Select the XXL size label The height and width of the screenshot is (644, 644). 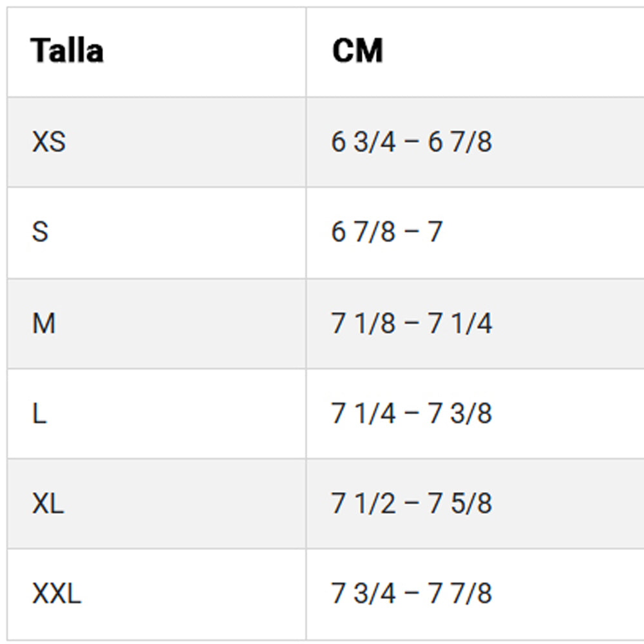coord(57,593)
